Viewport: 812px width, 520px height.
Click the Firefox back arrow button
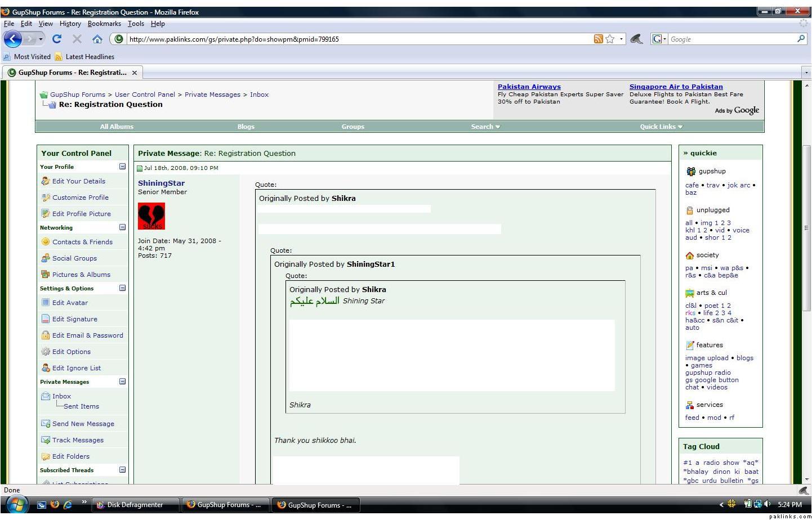pyautogui.click(x=13, y=39)
